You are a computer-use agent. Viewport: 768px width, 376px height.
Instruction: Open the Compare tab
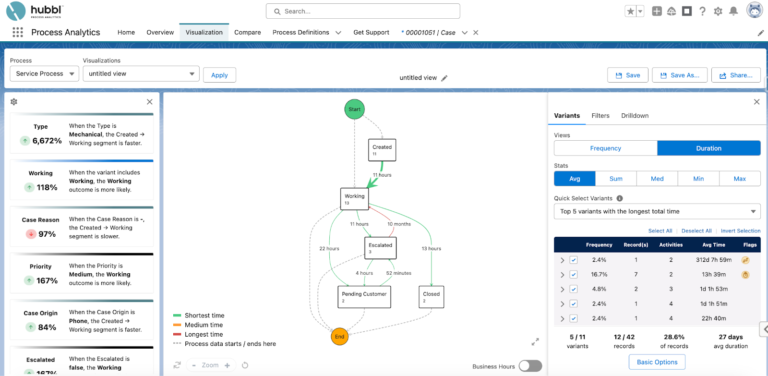[x=247, y=32]
